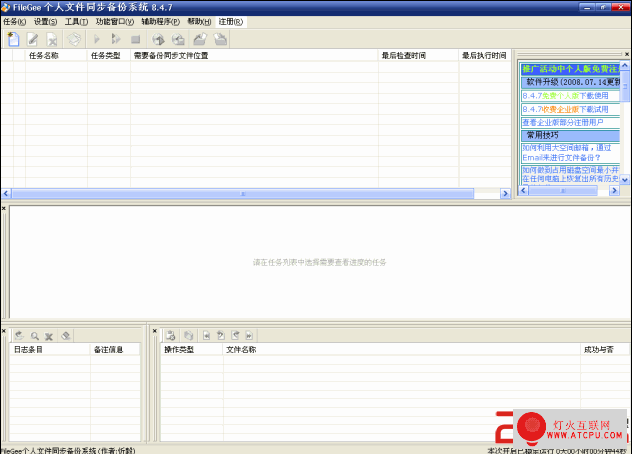
Task: Click the green promotion banner at top of sidebar
Action: [x=570, y=69]
